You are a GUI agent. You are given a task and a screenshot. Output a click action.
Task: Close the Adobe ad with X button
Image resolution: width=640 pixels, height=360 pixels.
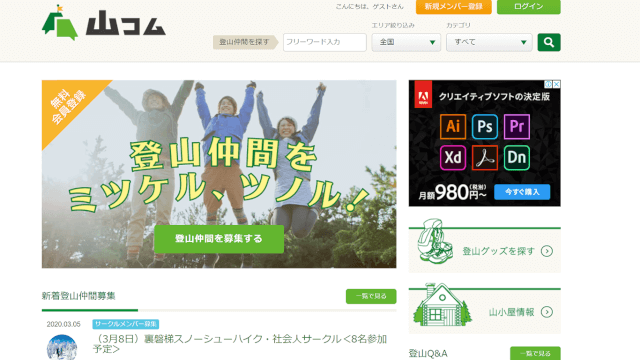coord(556,84)
